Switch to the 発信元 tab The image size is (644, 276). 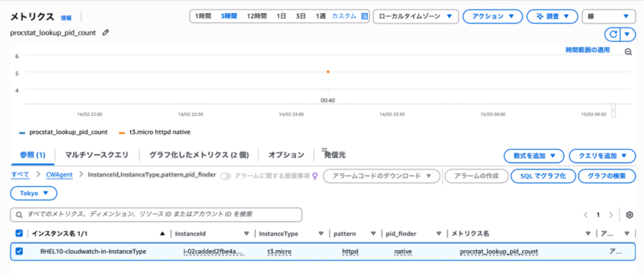[x=335, y=155]
